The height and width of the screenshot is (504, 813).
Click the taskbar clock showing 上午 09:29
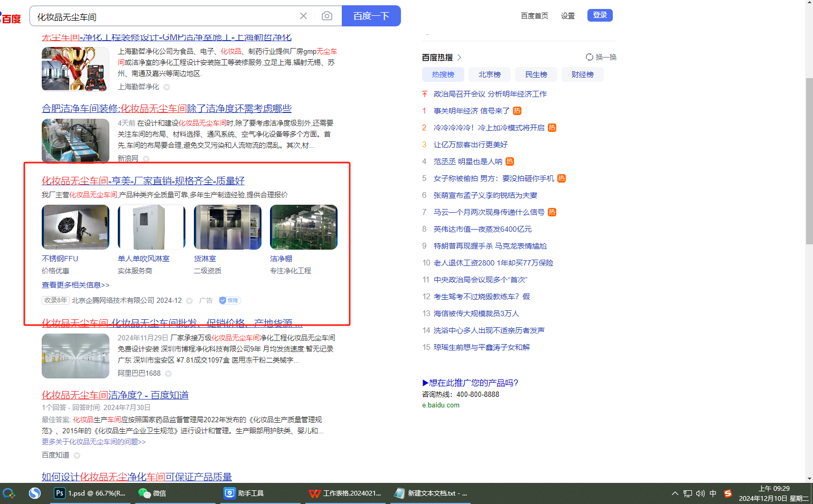(774, 493)
